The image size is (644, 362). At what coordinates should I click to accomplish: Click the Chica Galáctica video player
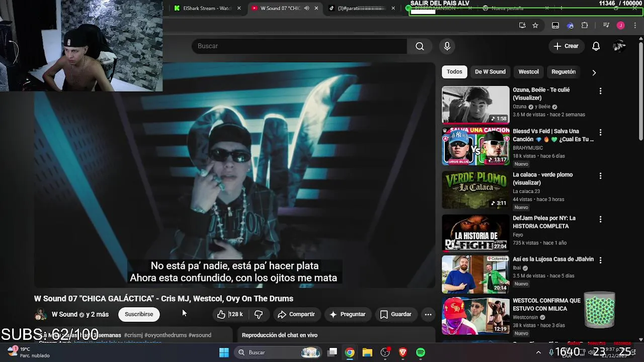(x=234, y=175)
